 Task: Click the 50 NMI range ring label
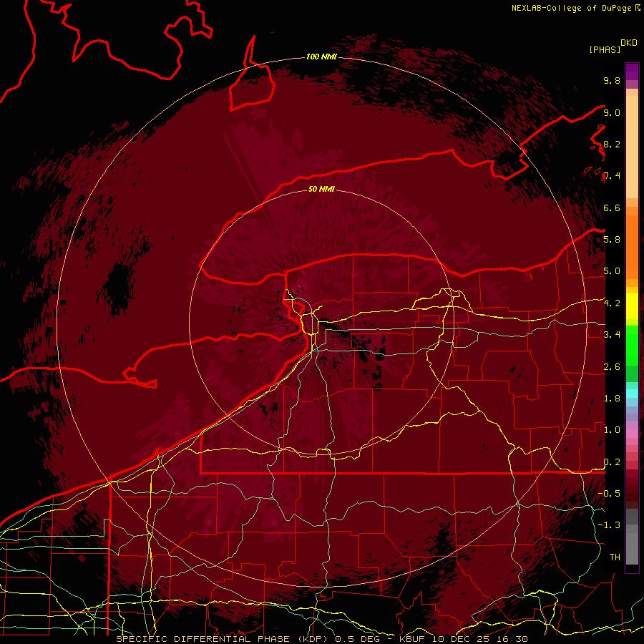tap(321, 189)
